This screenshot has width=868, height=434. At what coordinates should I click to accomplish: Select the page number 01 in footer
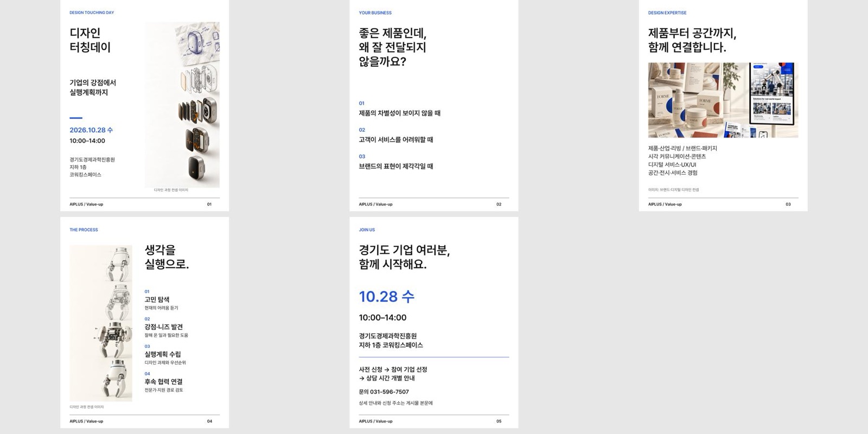pos(209,205)
